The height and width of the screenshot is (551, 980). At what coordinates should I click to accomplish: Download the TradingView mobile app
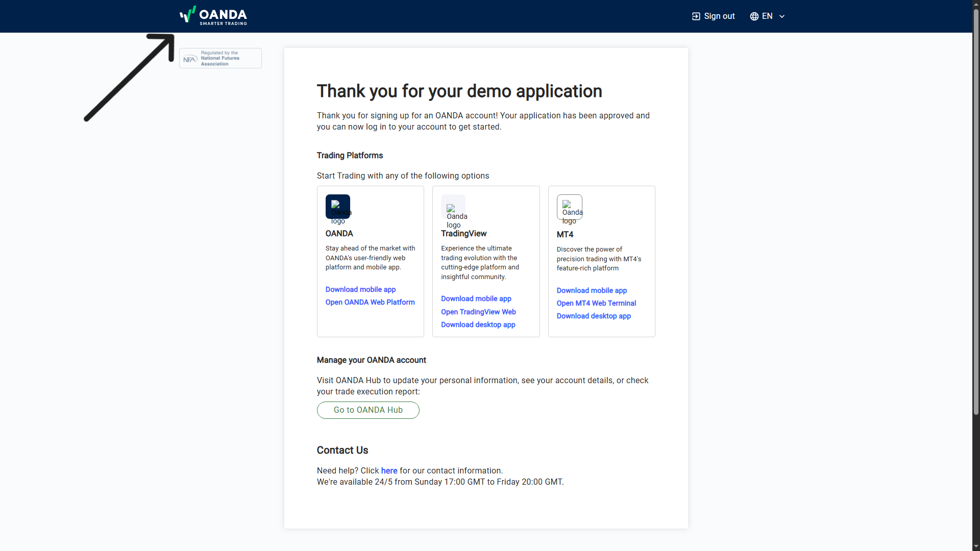(x=476, y=298)
